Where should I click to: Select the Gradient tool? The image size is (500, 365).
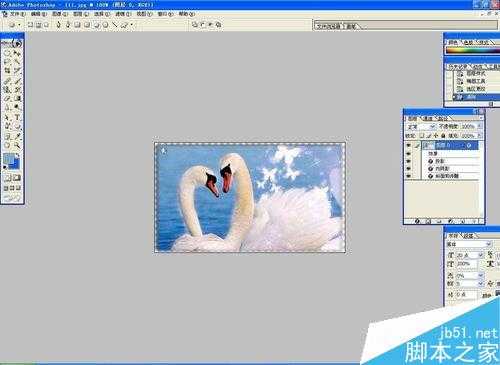pyautogui.click(x=17, y=98)
